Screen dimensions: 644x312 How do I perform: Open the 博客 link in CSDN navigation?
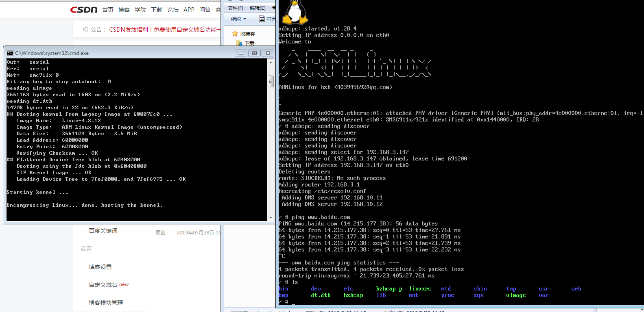pyautogui.click(x=124, y=10)
